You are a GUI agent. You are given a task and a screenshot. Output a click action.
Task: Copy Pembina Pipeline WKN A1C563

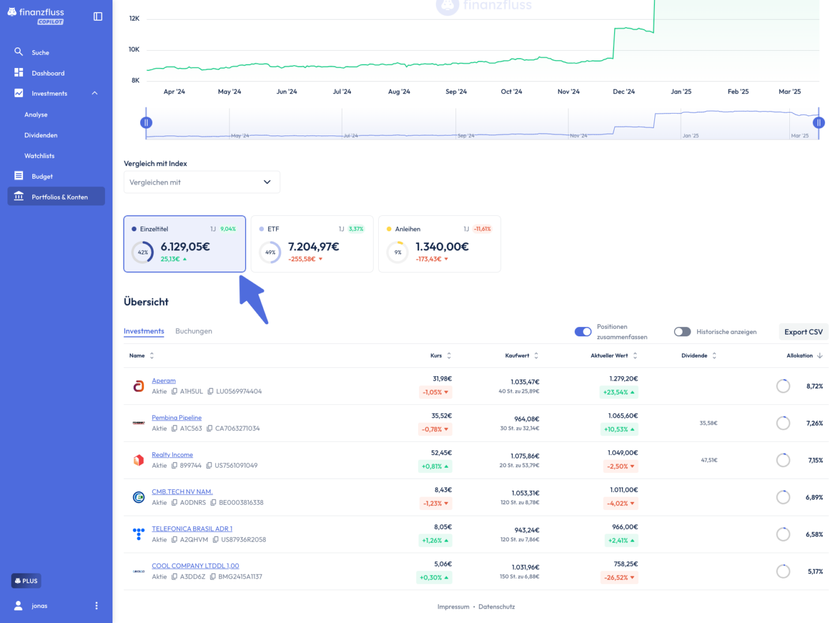tap(174, 429)
